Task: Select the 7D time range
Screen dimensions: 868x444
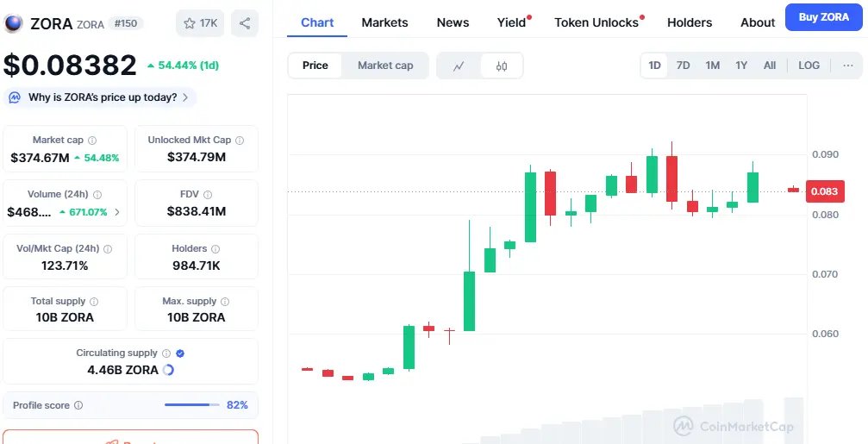Action: click(x=683, y=66)
